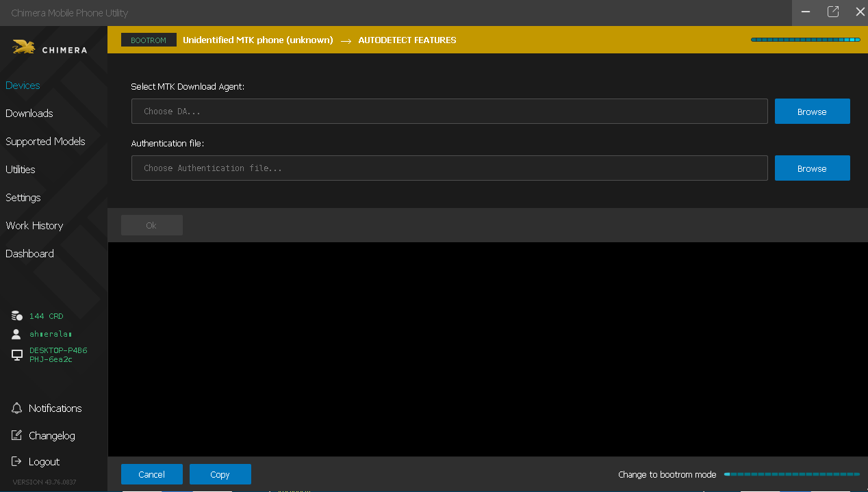Click the Change to bootrom mode status

tap(667, 474)
